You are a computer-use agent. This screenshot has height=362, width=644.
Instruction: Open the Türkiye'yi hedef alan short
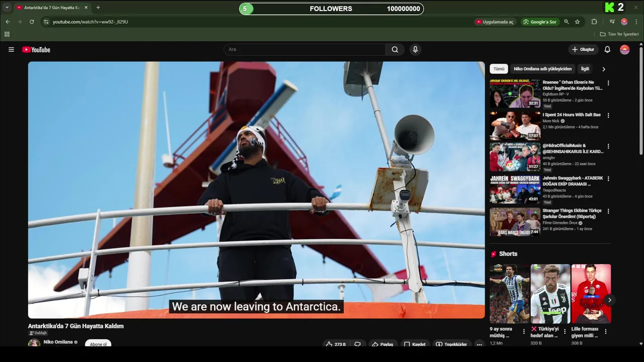pos(550,294)
